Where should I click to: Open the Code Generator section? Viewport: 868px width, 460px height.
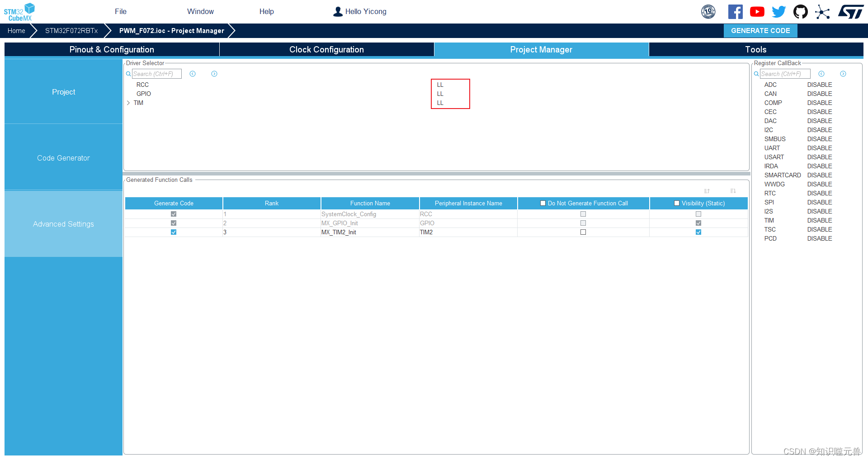pos(63,158)
